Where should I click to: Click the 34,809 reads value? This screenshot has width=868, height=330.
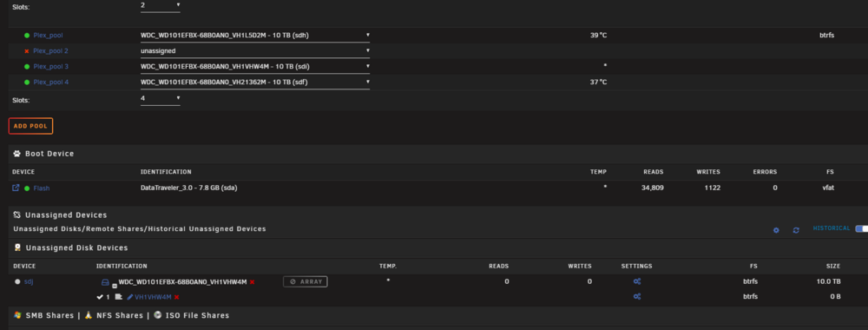[652, 188]
